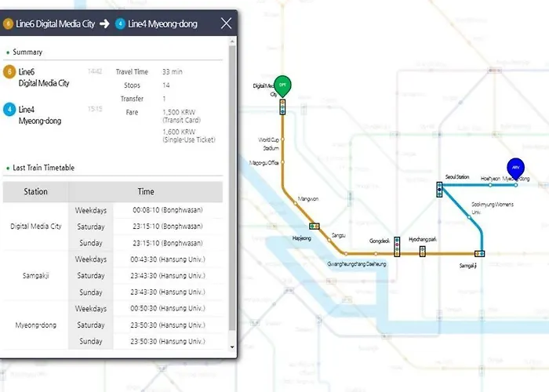Click scrollbar down arrow in panel
549x392 pixels.
click(232, 347)
